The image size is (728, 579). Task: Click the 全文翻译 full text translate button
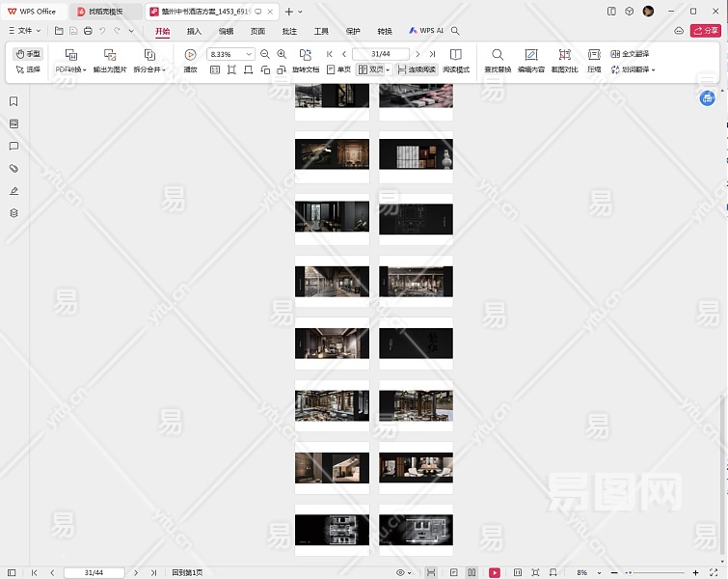(629, 54)
